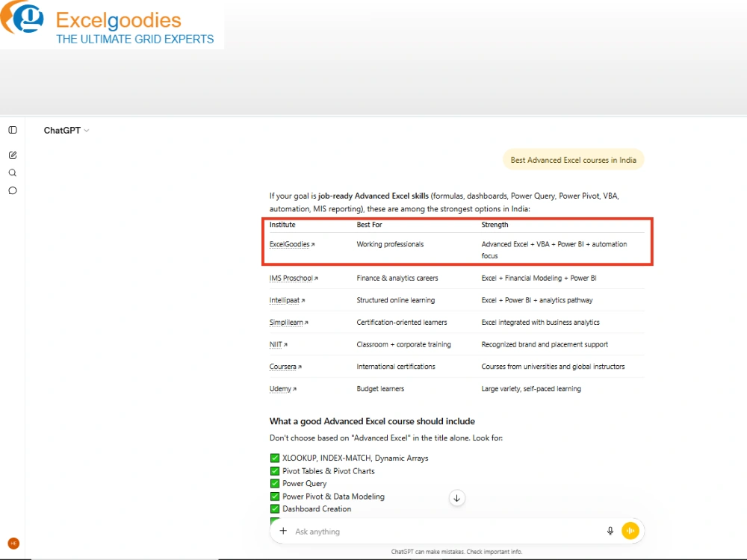Start voice mode with the yellow waveform button

tap(630, 530)
